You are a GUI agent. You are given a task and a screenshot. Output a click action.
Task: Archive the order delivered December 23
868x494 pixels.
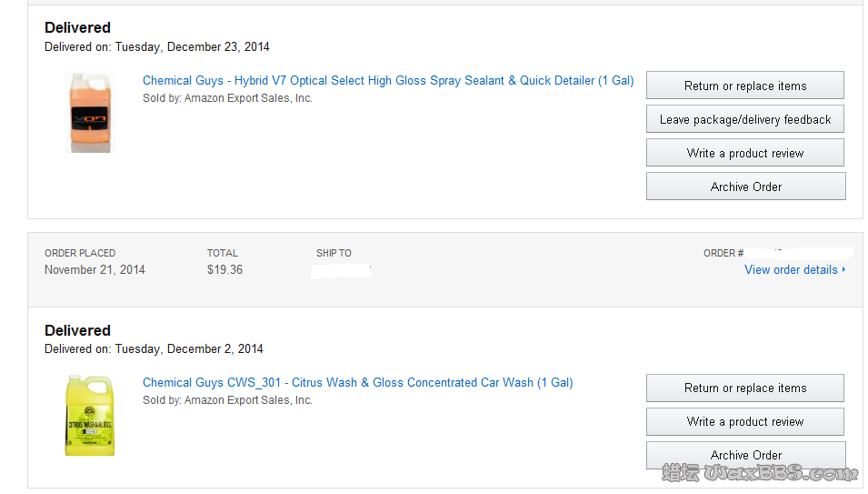[x=745, y=187]
